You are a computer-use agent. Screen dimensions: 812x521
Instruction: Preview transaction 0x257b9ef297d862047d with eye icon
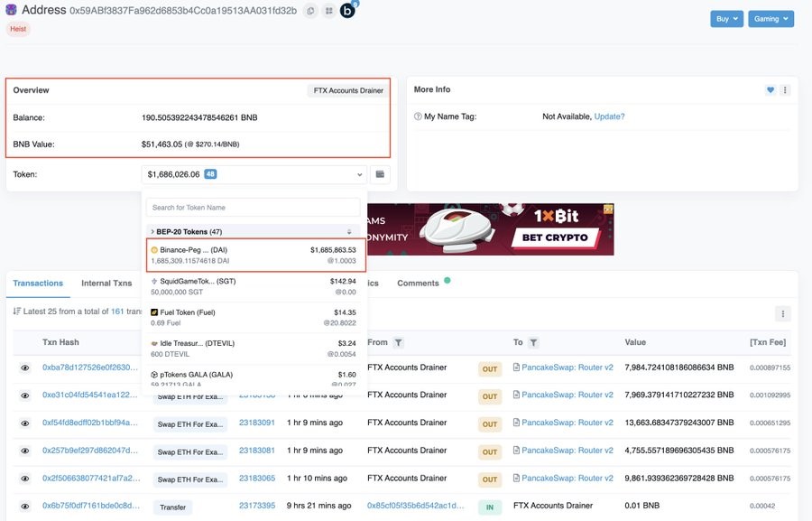[x=25, y=451]
